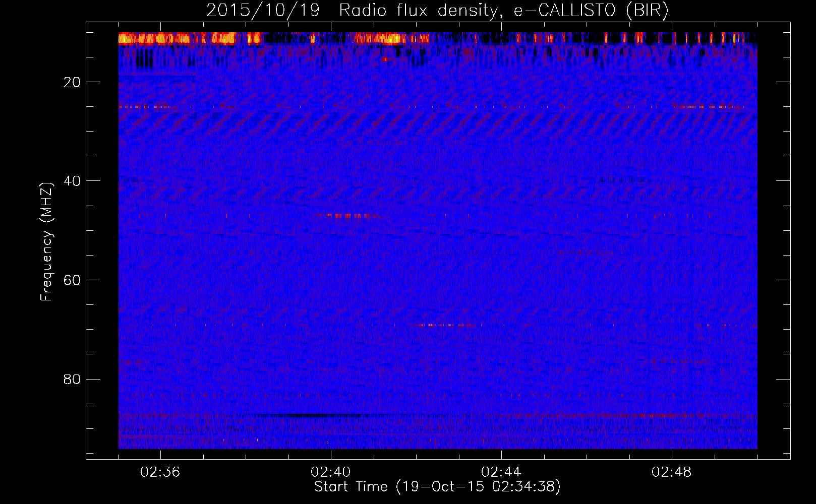Screen dimensions: 816x504
Task: Click the red dotted streak near 69 MHz
Action: click(x=441, y=325)
